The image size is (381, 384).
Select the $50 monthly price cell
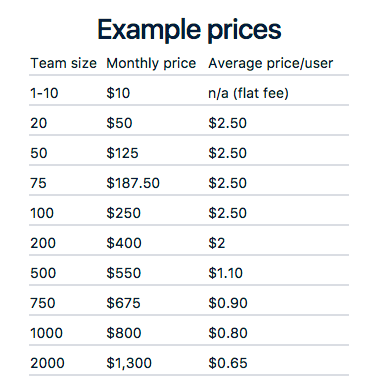pyautogui.click(x=119, y=123)
